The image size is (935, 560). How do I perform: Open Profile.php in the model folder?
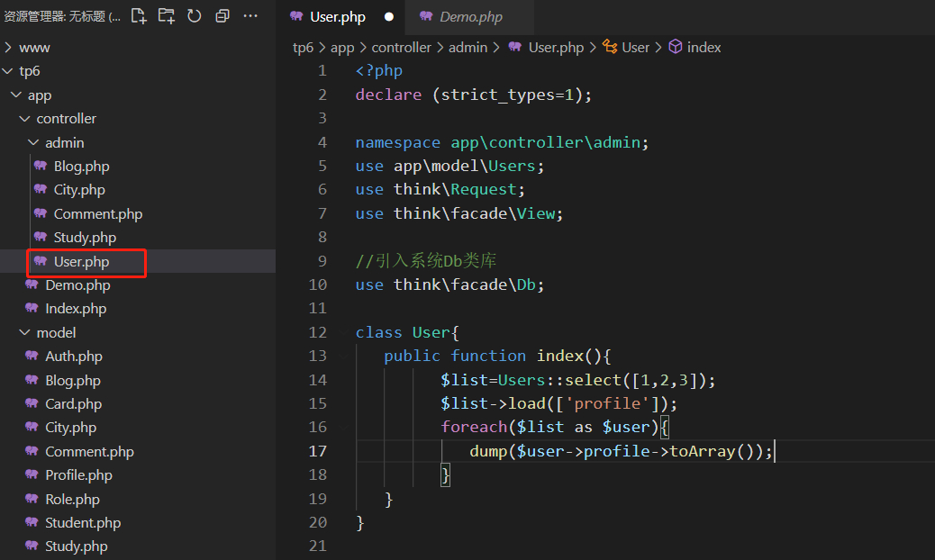tap(78, 474)
